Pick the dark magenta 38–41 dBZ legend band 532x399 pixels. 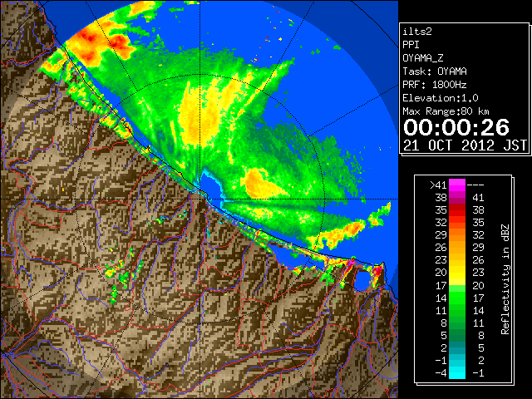coord(457,198)
